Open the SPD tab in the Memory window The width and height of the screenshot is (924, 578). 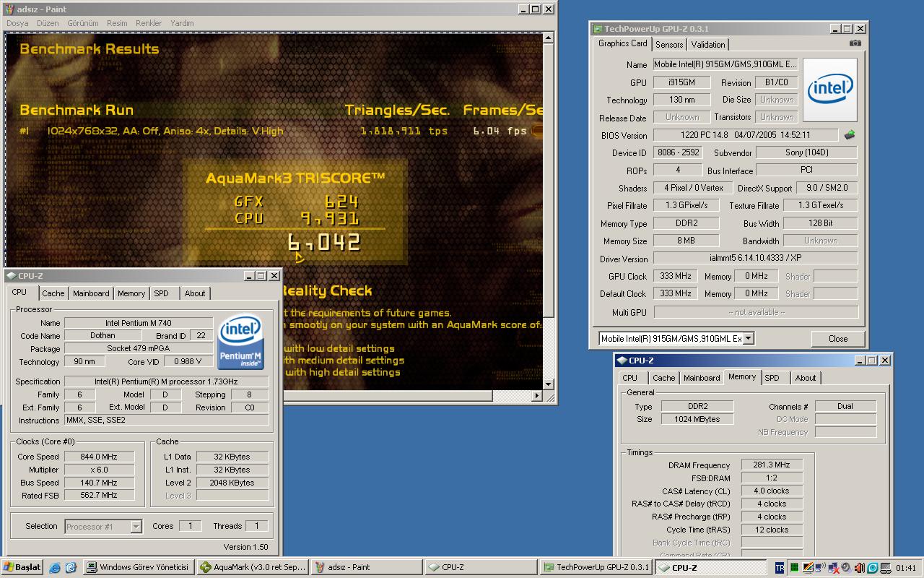point(772,378)
